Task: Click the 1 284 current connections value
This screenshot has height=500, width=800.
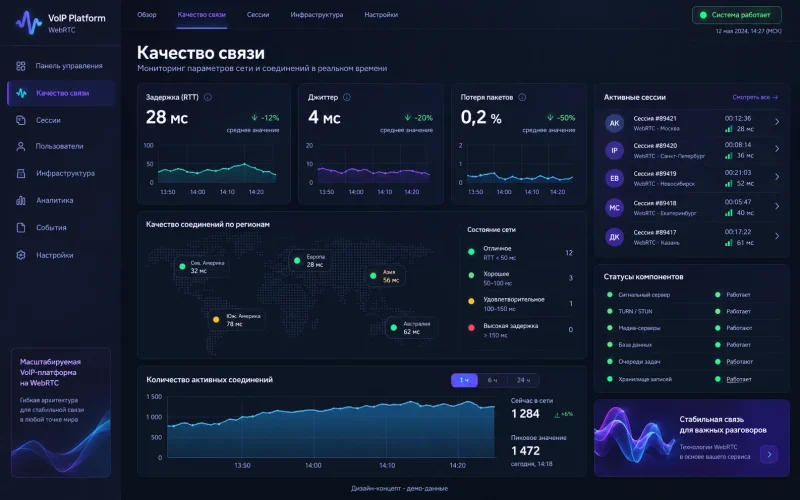Action: 526,414
